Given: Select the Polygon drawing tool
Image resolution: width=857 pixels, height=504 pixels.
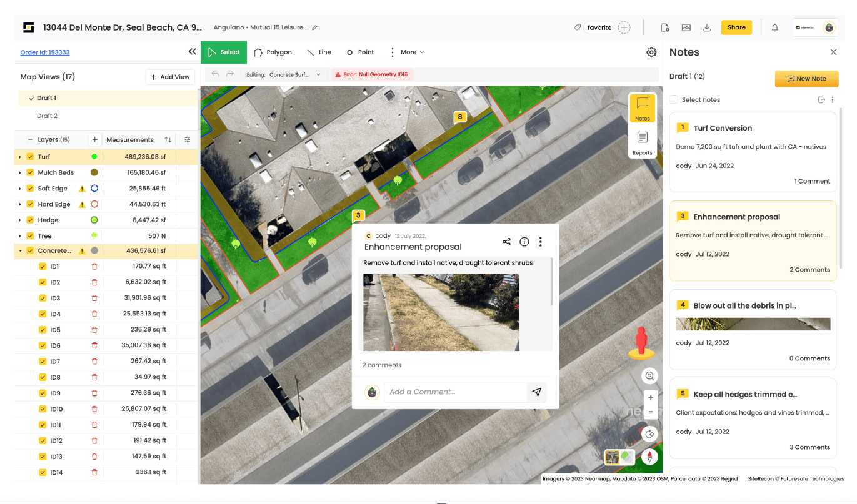Looking at the screenshot, I should tap(273, 52).
